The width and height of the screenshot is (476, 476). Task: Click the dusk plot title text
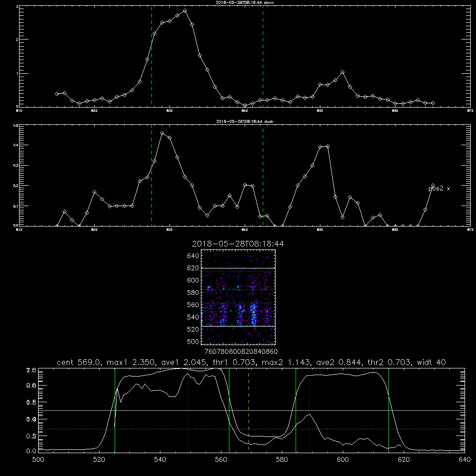(245, 121)
